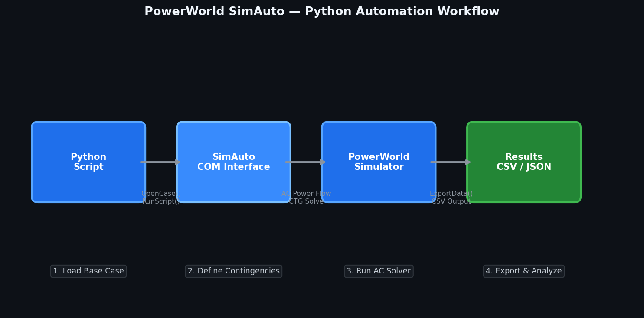The image size is (644, 318).
Task: Click the PowerWorld Simulator box
Action: [x=379, y=162]
